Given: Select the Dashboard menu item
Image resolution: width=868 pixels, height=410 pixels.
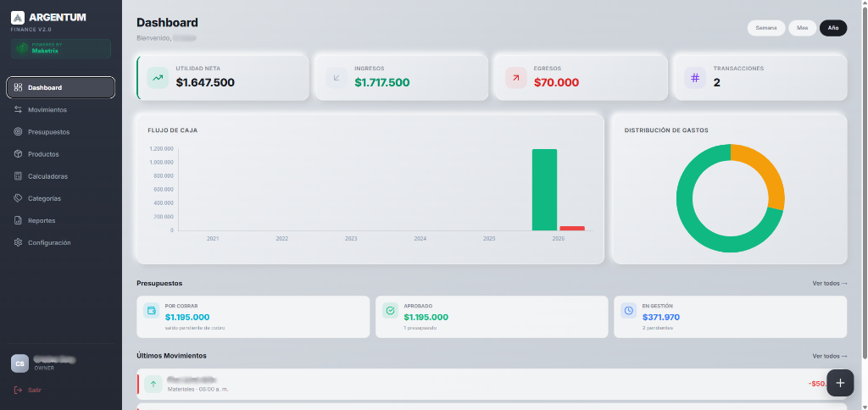Looking at the screenshot, I should 61,87.
